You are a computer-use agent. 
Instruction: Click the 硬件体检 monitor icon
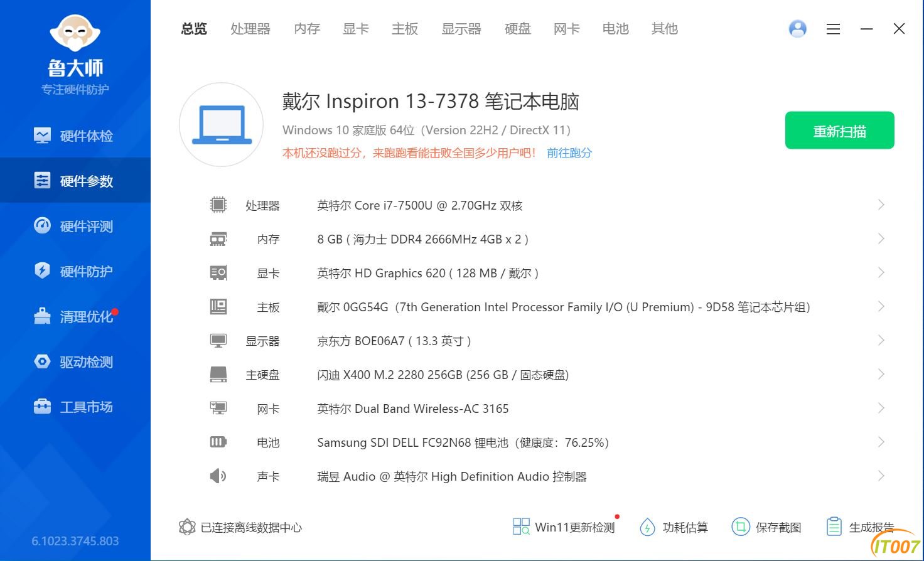pos(42,136)
